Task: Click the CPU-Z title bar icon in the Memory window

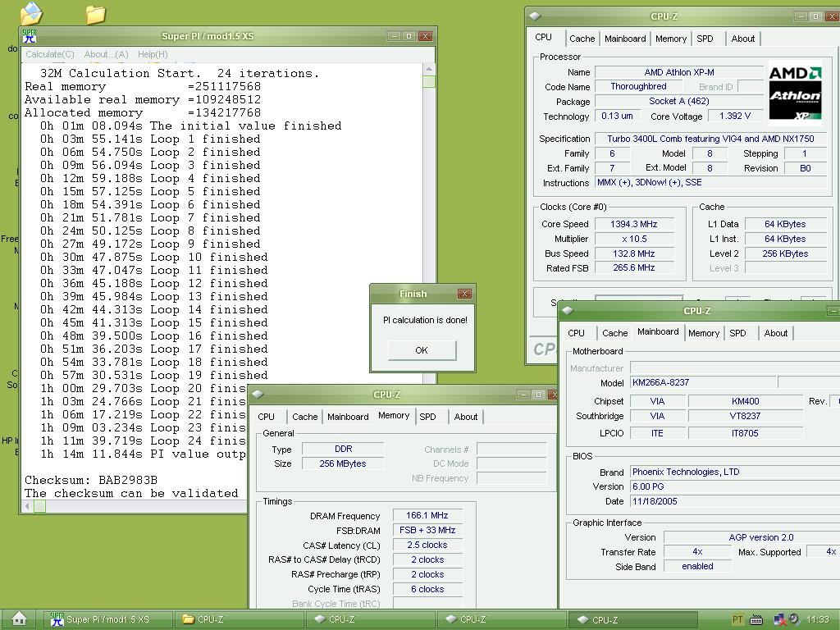Action: (258, 395)
